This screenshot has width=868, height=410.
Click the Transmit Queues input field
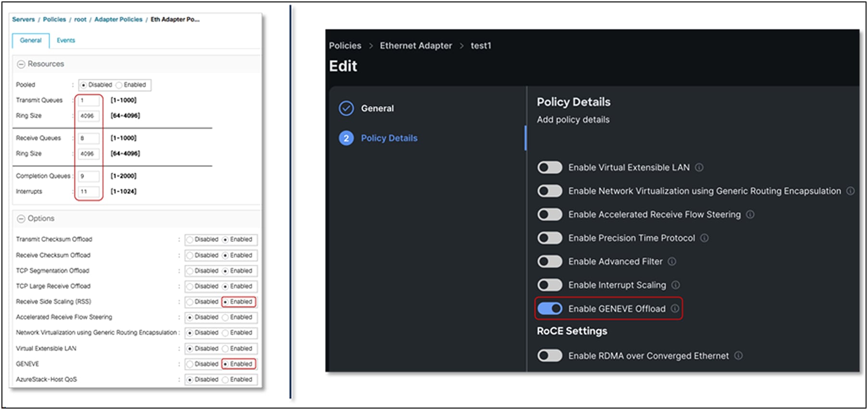pyautogui.click(x=89, y=100)
